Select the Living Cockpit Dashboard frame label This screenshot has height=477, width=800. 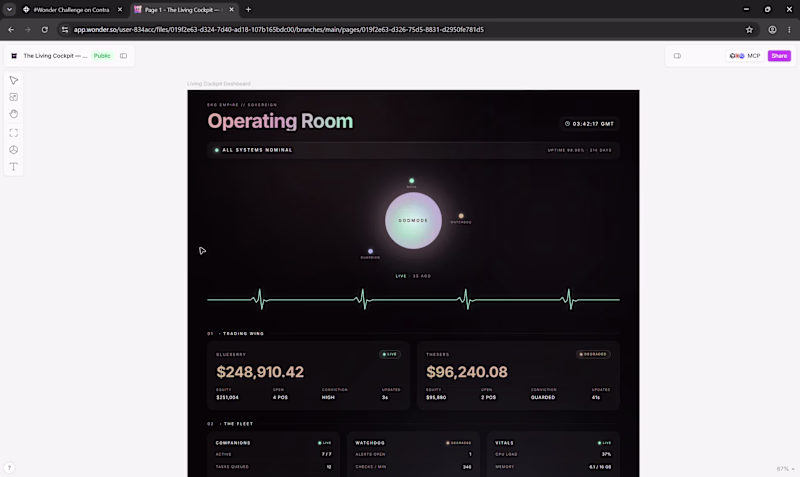[x=219, y=84]
